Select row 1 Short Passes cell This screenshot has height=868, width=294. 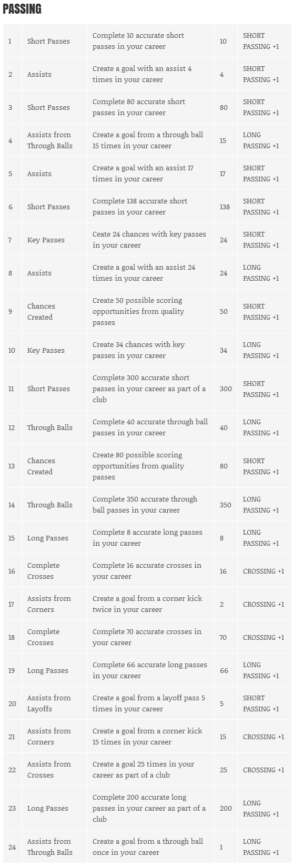pyautogui.click(x=48, y=41)
